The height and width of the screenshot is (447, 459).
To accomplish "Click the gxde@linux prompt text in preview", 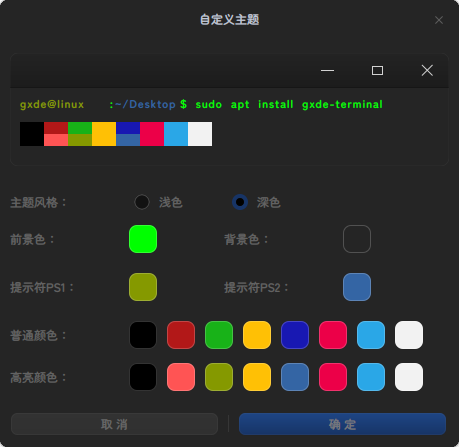I will pos(52,105).
